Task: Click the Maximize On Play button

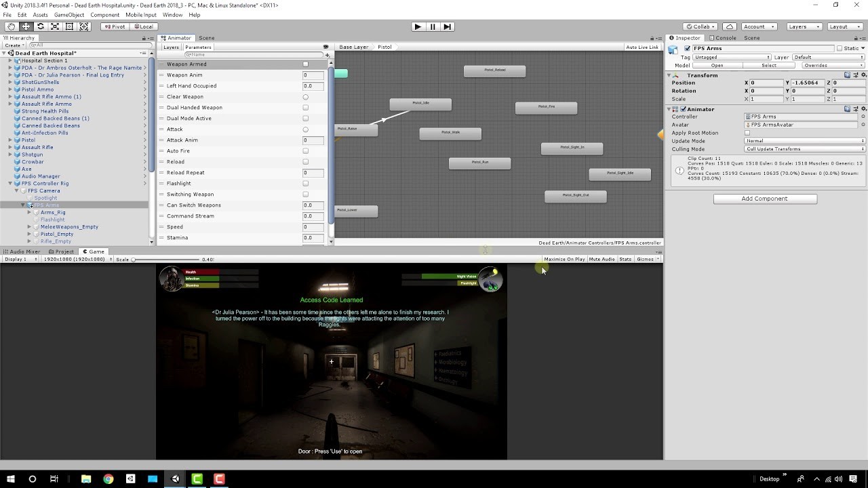Action: [564, 259]
